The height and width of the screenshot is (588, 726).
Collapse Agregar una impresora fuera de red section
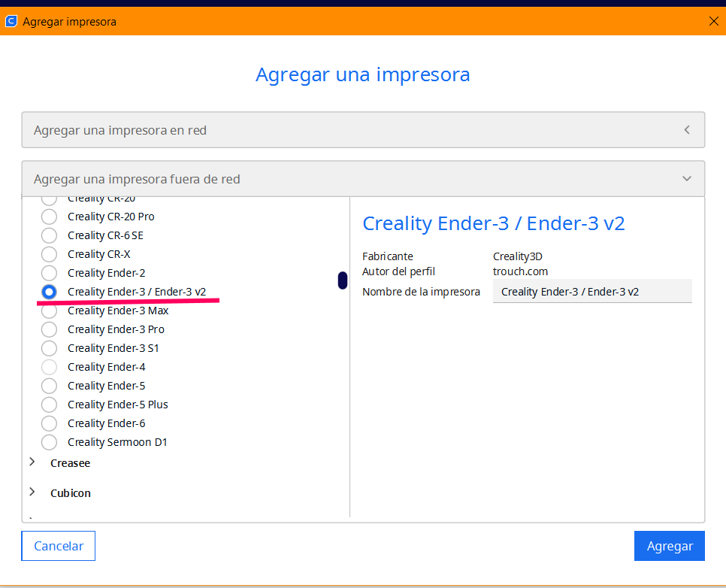click(x=363, y=179)
